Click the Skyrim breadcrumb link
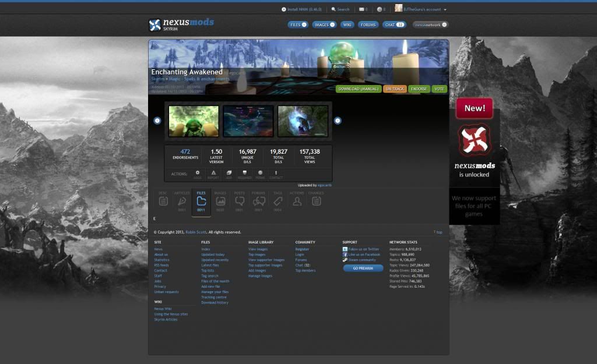 coord(157,79)
